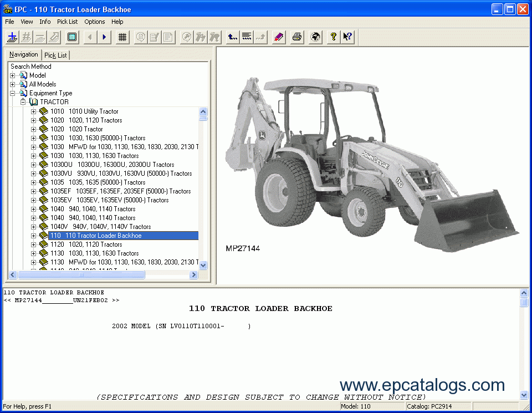Click the MP27144 UN21FEB02 reference line
This screenshot has width=532, height=413.
(62, 300)
